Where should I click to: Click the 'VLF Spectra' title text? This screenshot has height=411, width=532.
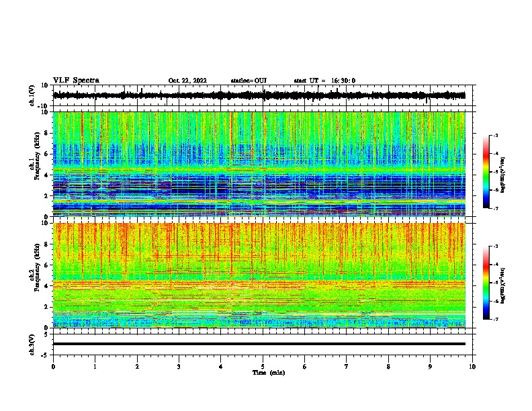point(76,81)
